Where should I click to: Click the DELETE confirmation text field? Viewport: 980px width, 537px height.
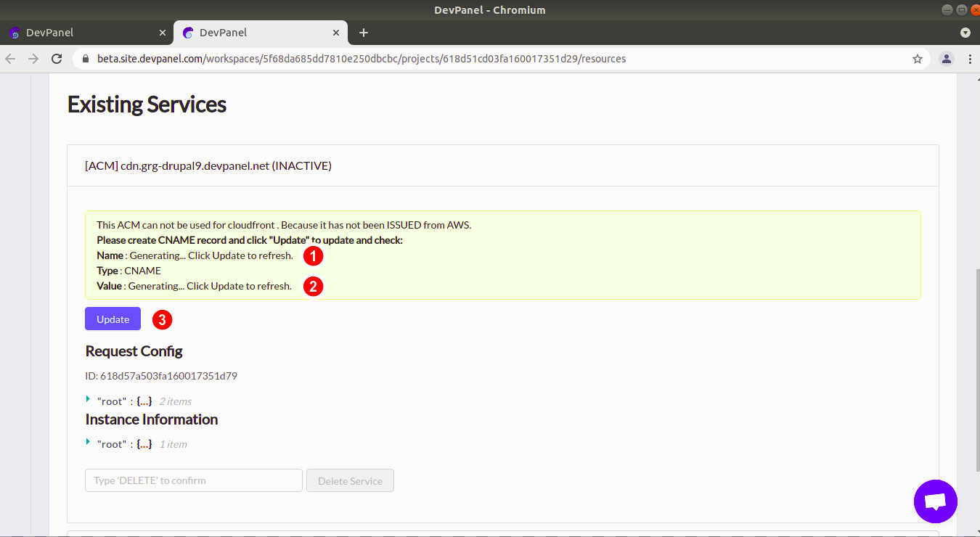pos(193,480)
